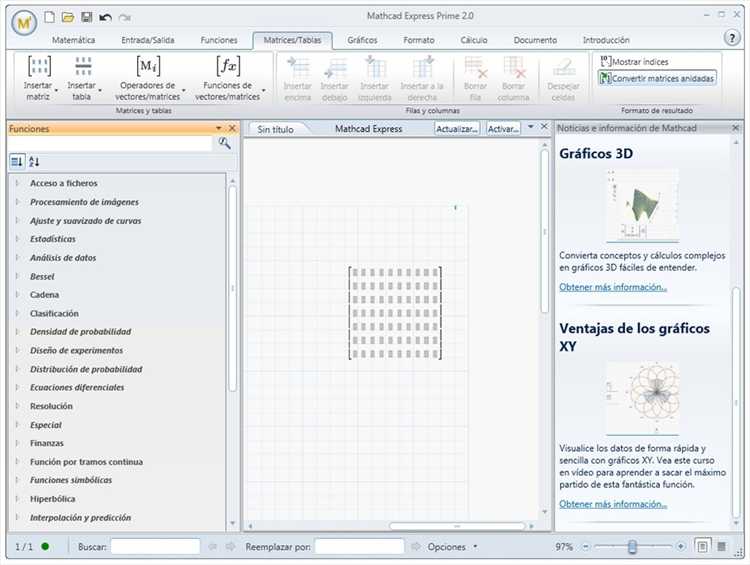Zoom out with the minus button
This screenshot has width=750, height=565.
pos(586,546)
